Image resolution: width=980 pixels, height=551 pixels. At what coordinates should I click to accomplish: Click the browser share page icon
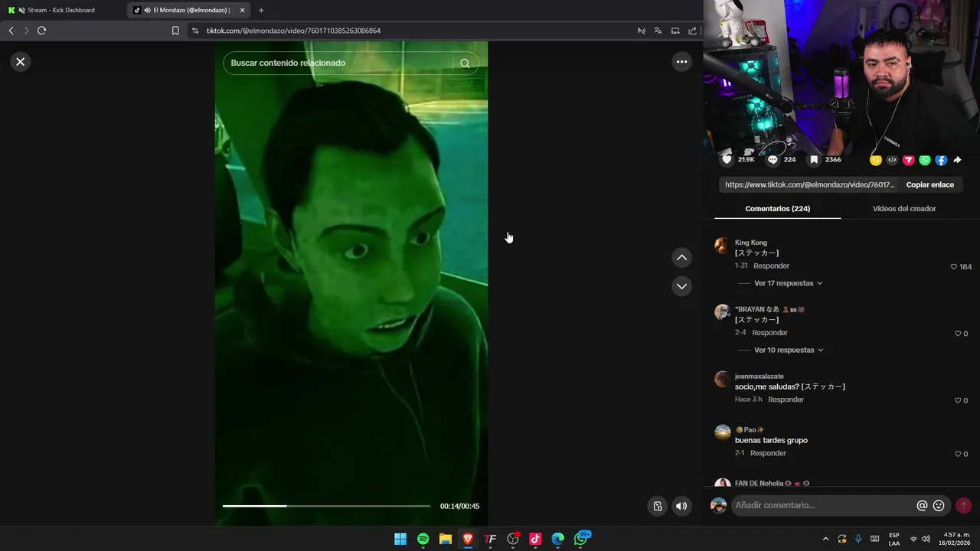pyautogui.click(x=692, y=31)
